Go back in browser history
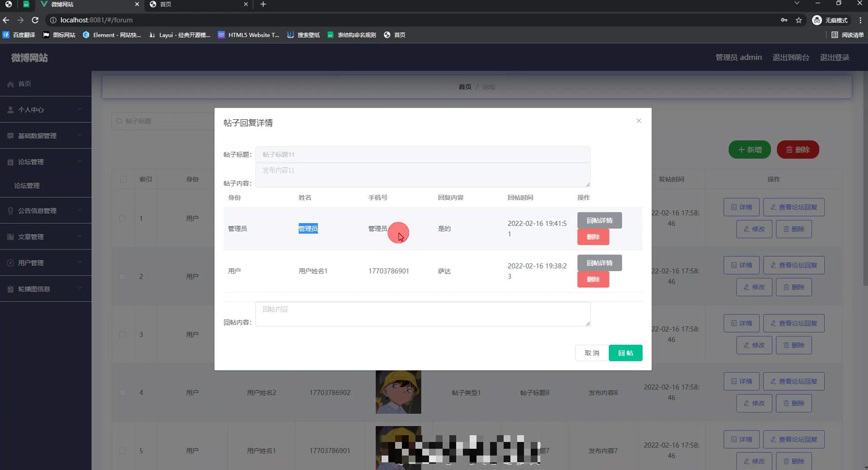The image size is (868, 470). (x=6, y=20)
